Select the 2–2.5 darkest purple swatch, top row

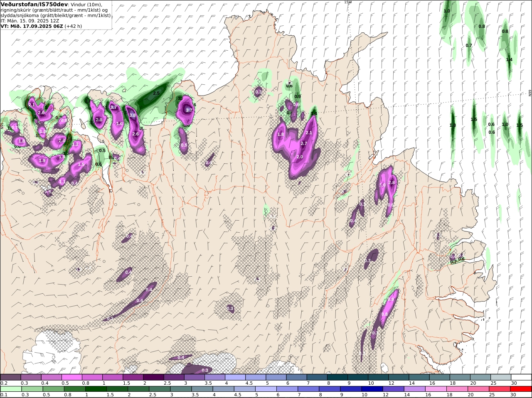(153, 377)
